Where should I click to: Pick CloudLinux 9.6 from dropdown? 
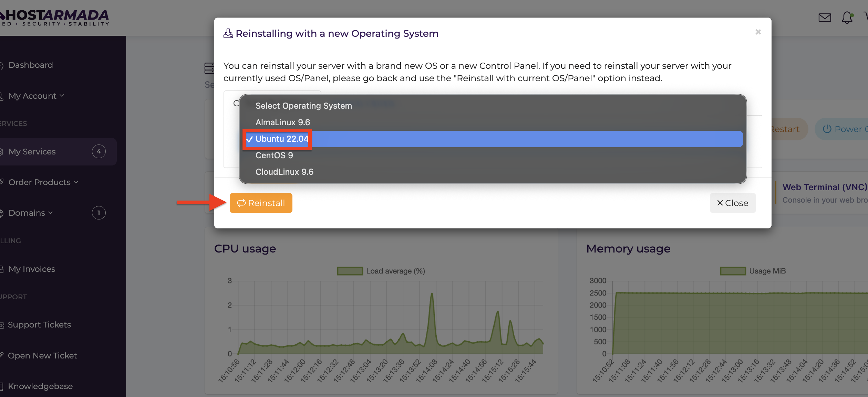point(493,172)
